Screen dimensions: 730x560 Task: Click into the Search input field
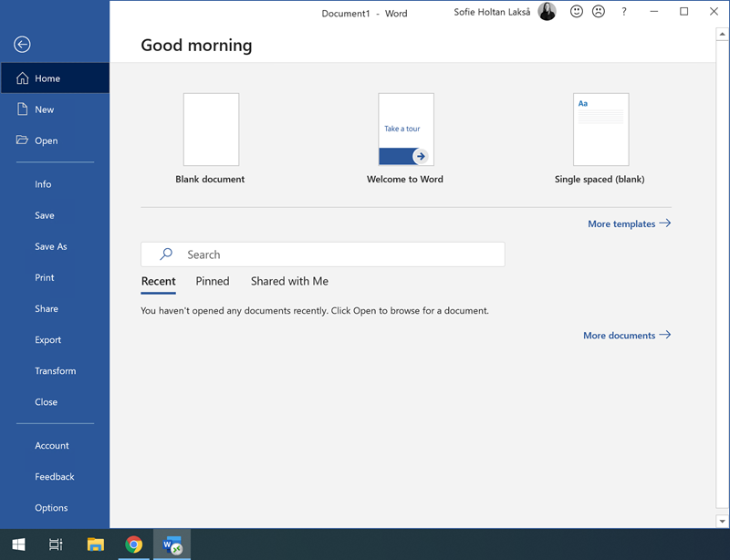pyautogui.click(x=323, y=254)
